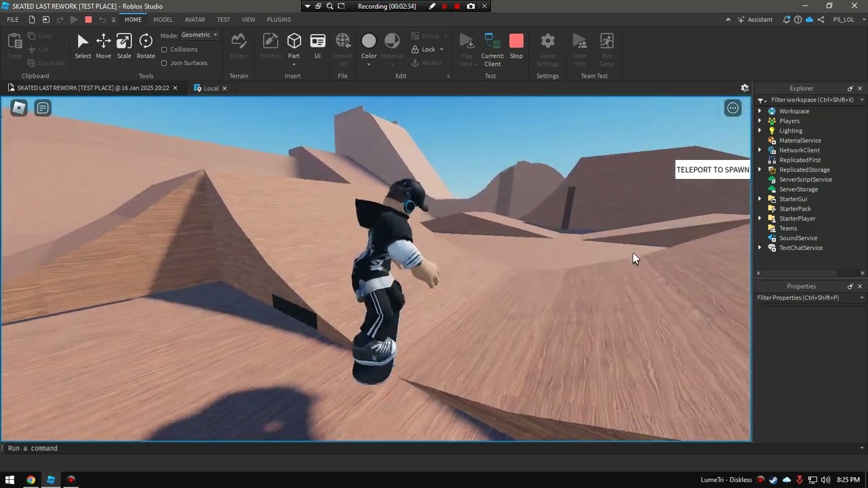The image size is (868, 488).
Task: Open the new file icon in quick access
Action: (x=32, y=20)
